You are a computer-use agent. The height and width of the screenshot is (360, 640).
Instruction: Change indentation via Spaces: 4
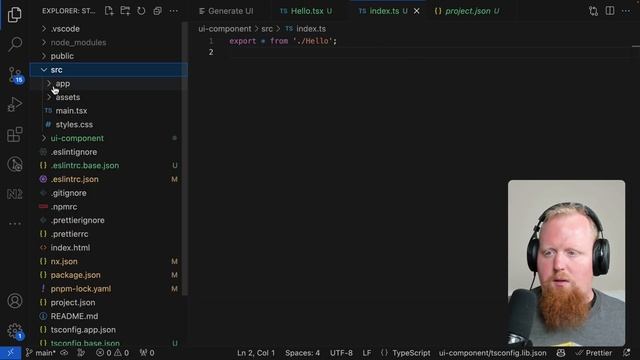302,353
